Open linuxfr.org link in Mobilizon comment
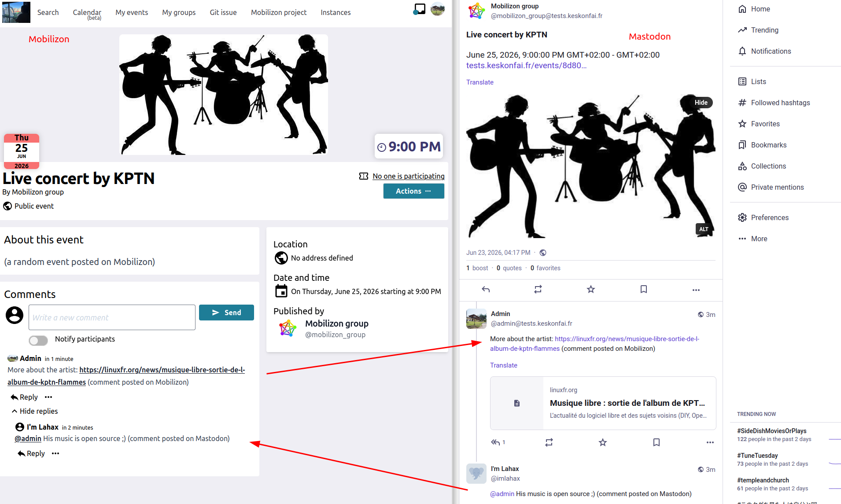The width and height of the screenshot is (841, 504). [162, 370]
